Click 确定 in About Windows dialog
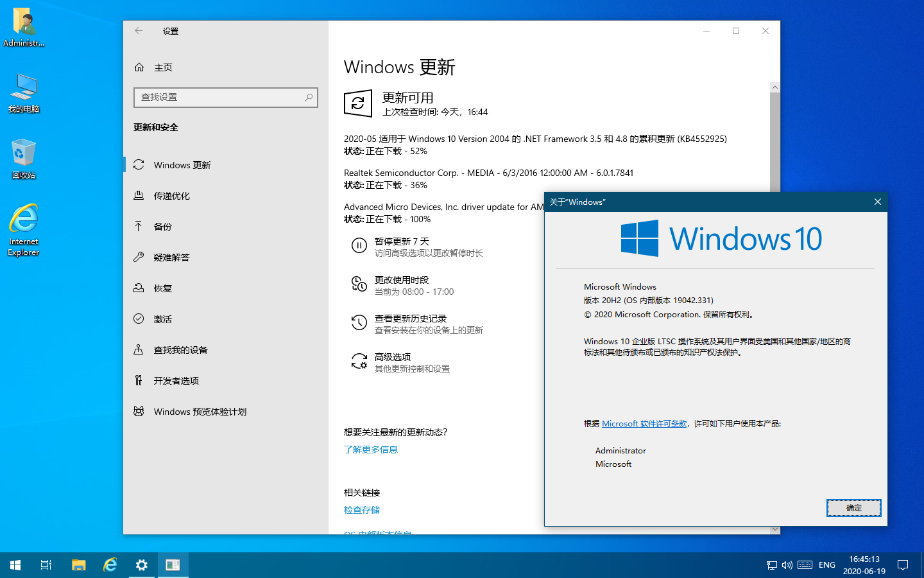Screen dimensions: 924x578 [853, 508]
